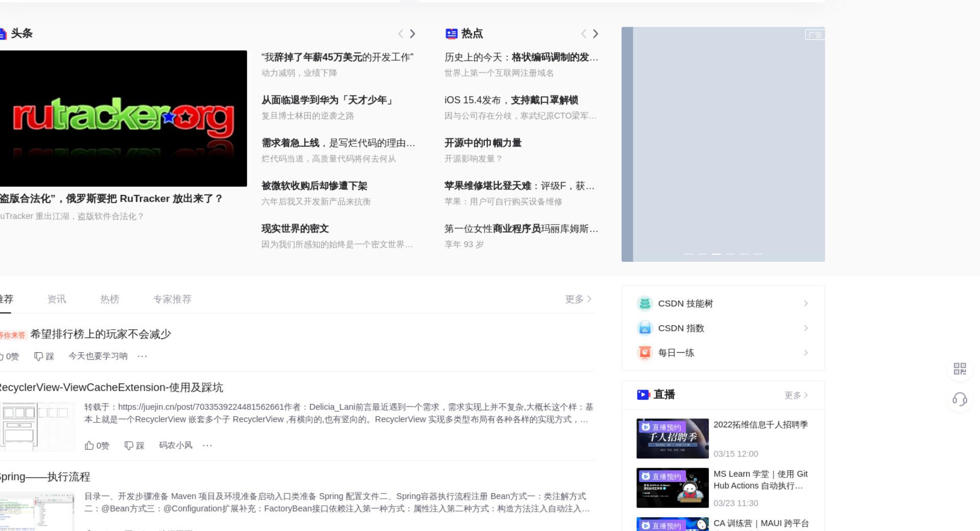Click the 直播 video camera icon
The height and width of the screenshot is (531, 980).
[x=643, y=395]
